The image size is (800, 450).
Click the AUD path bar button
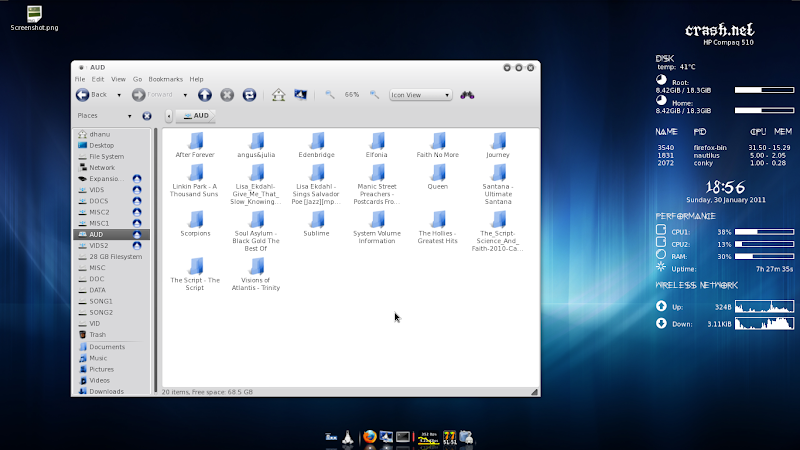pos(196,116)
